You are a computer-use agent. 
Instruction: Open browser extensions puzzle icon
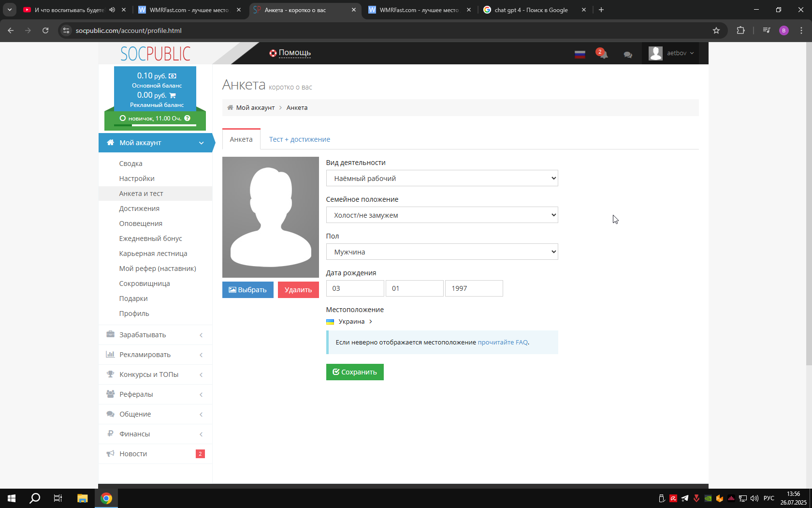click(740, 30)
